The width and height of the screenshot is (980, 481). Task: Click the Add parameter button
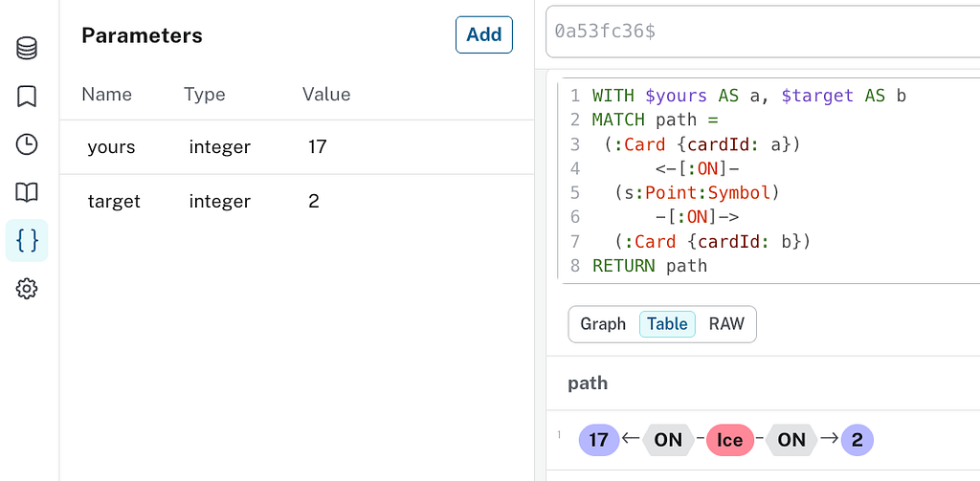(x=483, y=34)
